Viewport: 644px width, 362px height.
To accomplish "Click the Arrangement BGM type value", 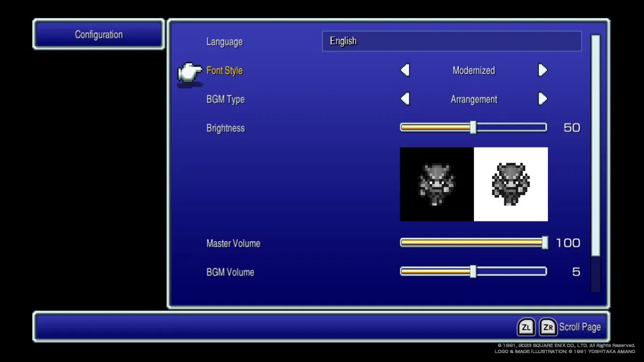I will 474,99.
